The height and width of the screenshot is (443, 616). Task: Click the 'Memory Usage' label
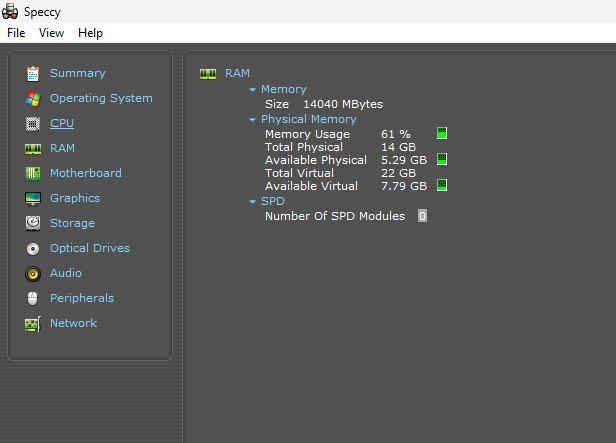pyautogui.click(x=308, y=134)
